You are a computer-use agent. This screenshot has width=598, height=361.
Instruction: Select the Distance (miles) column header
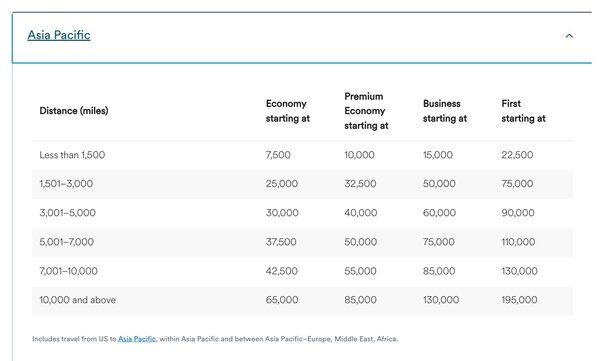click(74, 111)
